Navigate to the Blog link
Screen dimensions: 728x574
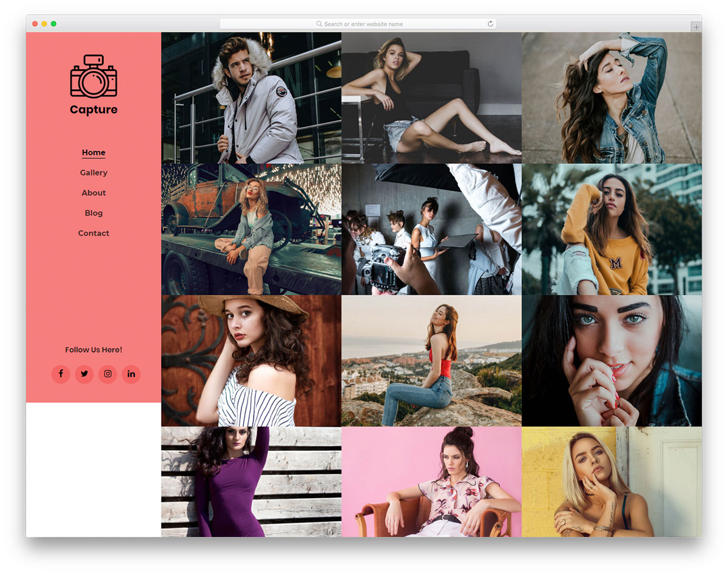click(x=93, y=213)
